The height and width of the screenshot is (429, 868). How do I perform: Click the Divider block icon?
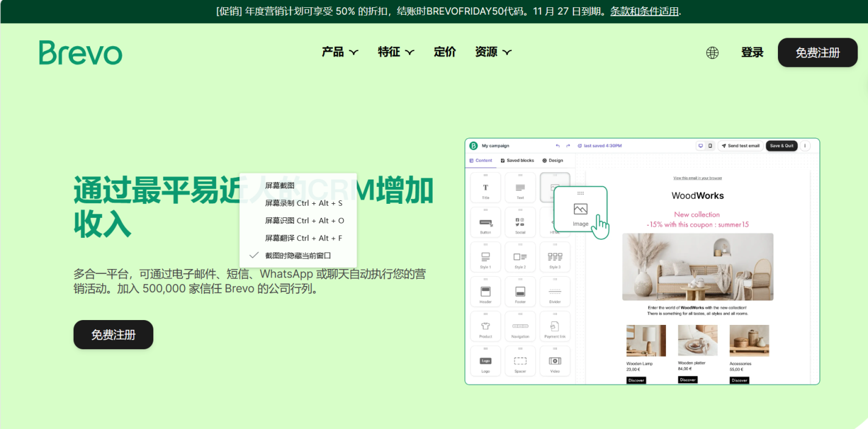coord(555,291)
